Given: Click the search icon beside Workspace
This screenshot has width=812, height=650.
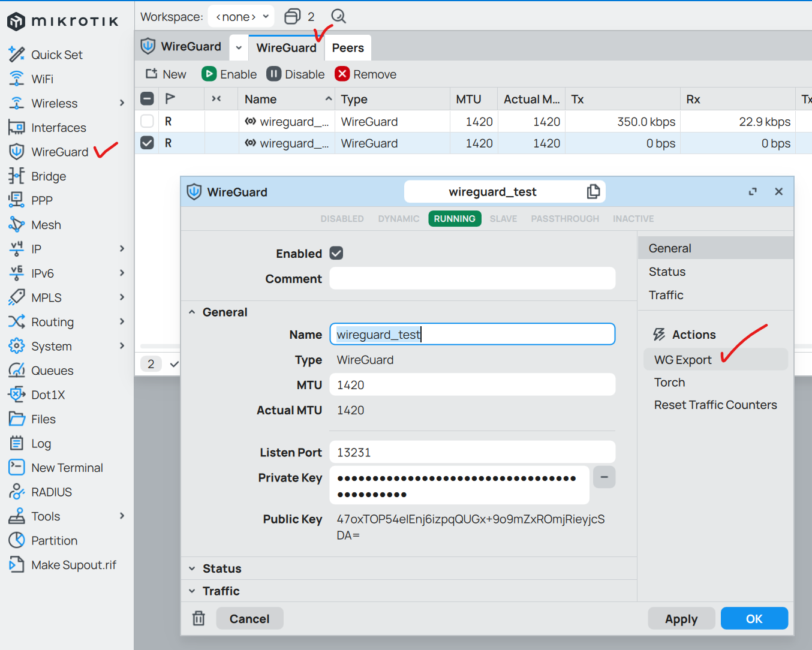Looking at the screenshot, I should point(339,16).
